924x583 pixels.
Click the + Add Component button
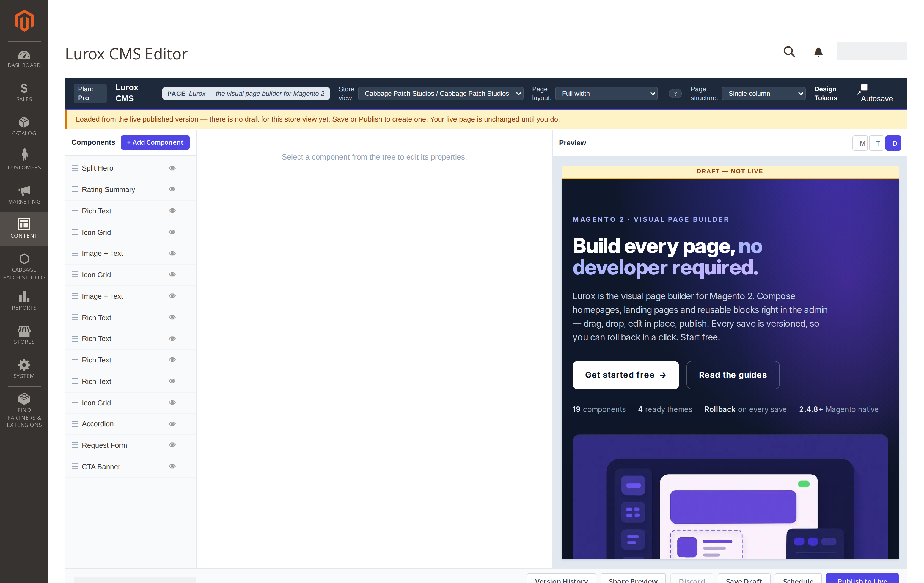155,142
